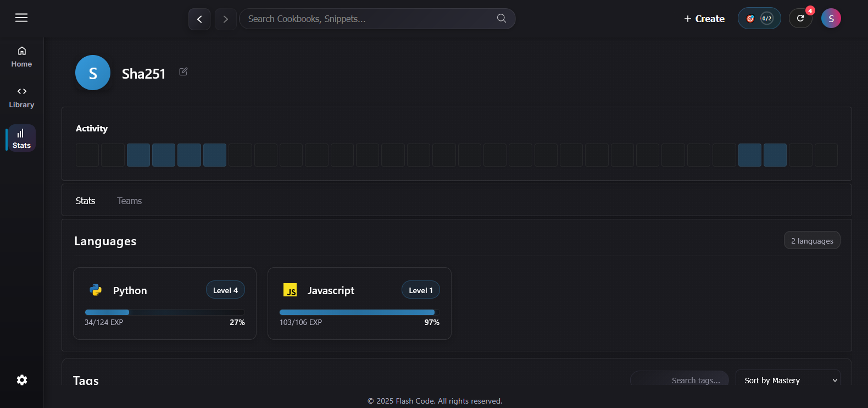This screenshot has height=408, width=868.
Task: Open user avatar menu top right
Action: pos(831,18)
